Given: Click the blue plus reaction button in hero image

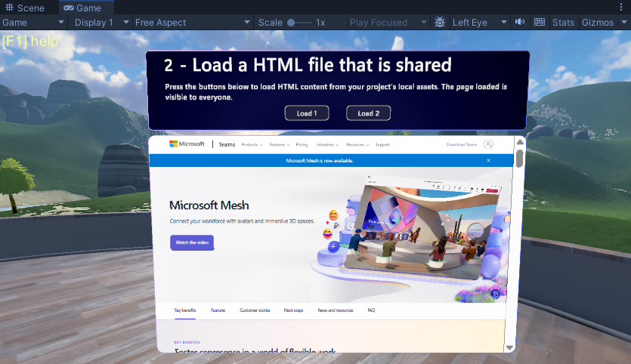Looking at the screenshot, I should (x=333, y=246).
